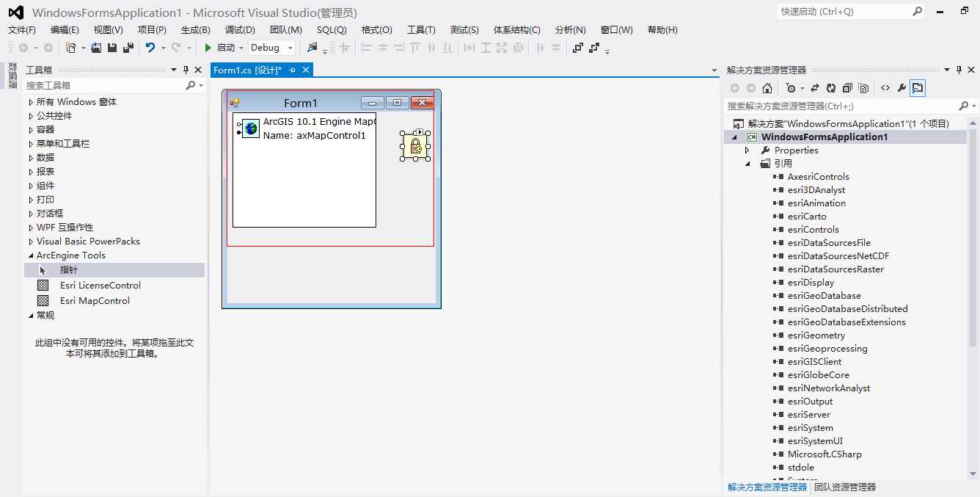The height and width of the screenshot is (497, 980).
Task: Select Esri MapControl in toolbox
Action: 95,301
